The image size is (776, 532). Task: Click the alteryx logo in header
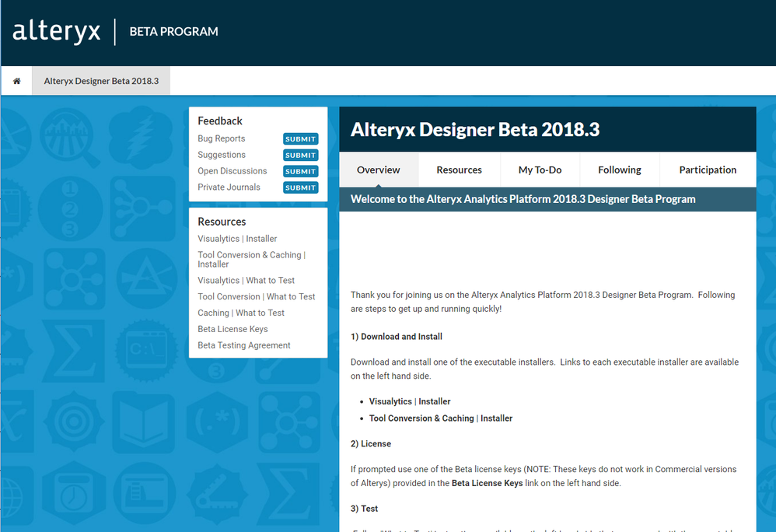(x=57, y=32)
